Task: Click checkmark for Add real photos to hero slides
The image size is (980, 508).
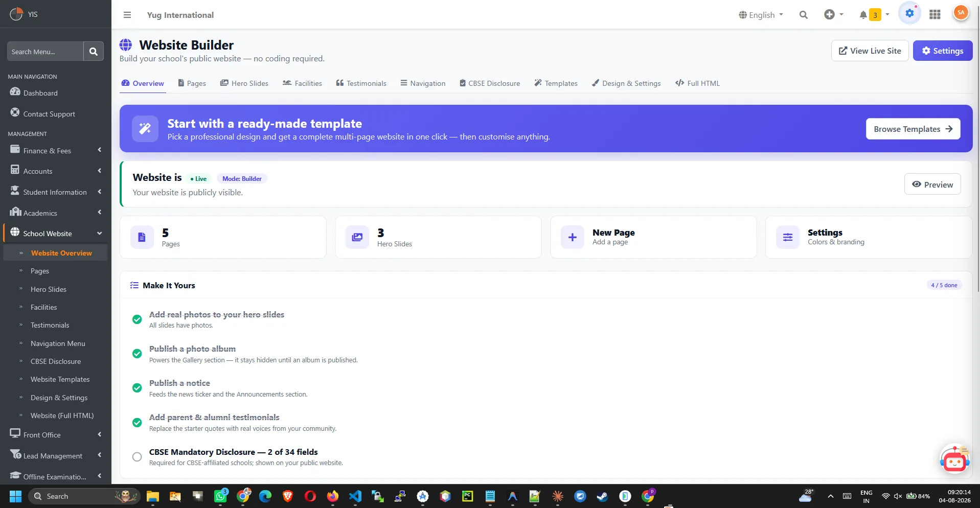Action: [137, 319]
